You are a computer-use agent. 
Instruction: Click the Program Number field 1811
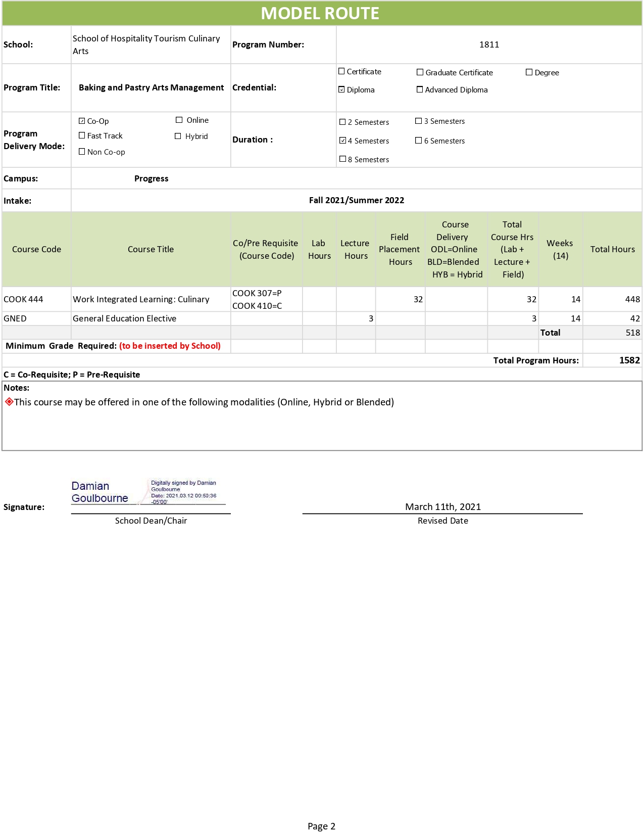pos(488,44)
